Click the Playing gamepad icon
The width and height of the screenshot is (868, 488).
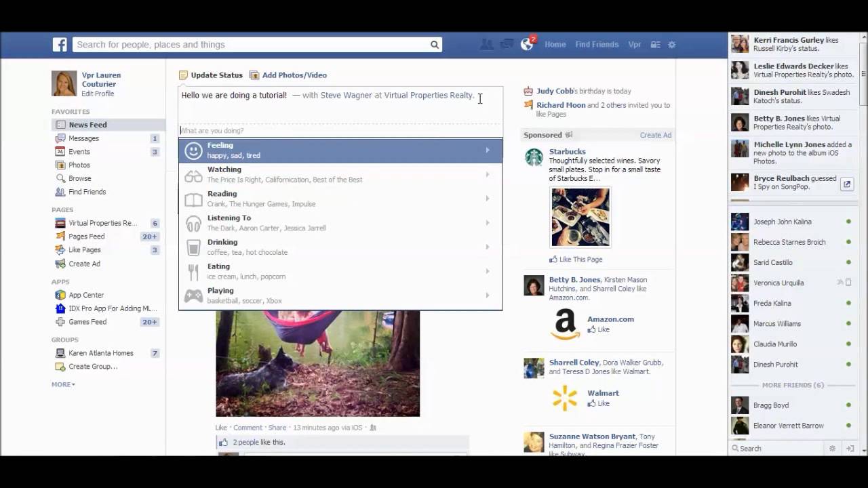[193, 296]
